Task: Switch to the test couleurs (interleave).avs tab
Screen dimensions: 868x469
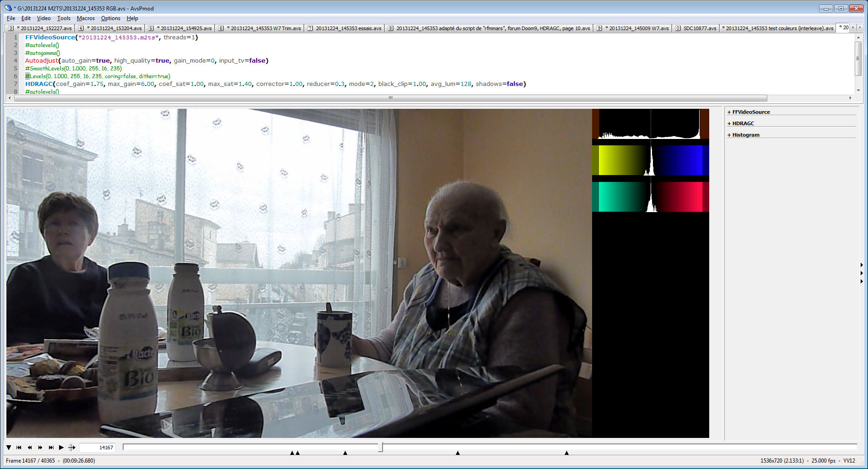Action: 777,28
